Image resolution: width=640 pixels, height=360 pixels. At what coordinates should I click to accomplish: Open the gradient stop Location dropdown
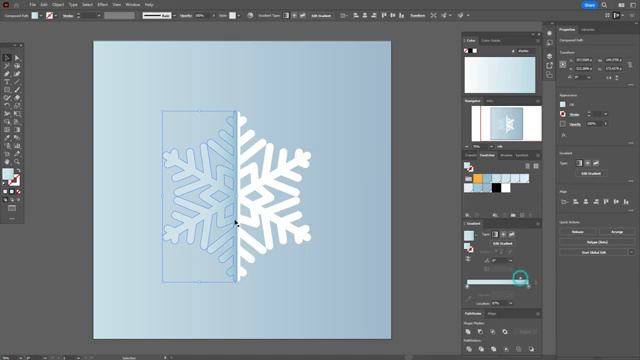tap(511, 303)
